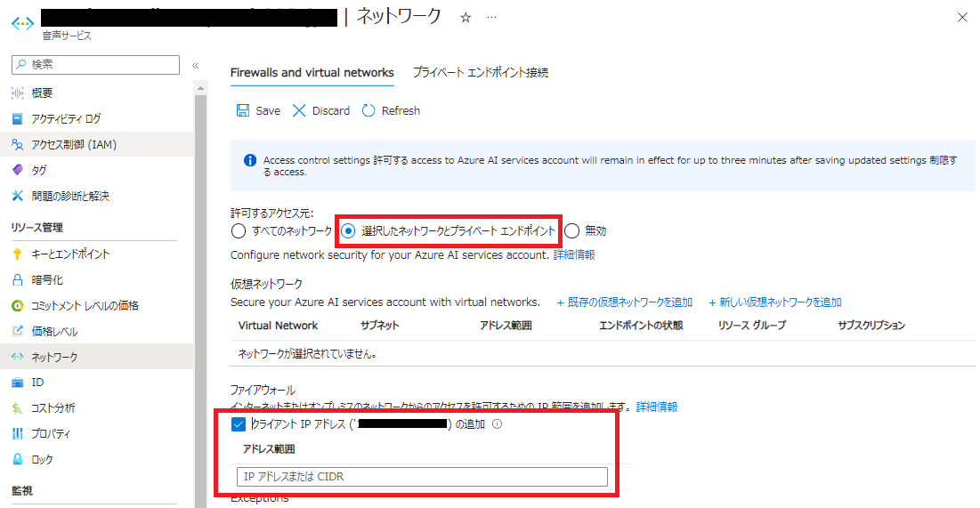Screen dimensions: 980x508
Task: Click the info icon in the blue banner
Action: 249,161
